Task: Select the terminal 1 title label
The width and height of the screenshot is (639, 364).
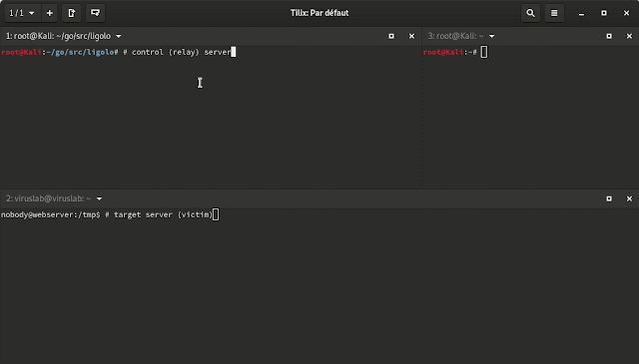Action: pos(58,36)
